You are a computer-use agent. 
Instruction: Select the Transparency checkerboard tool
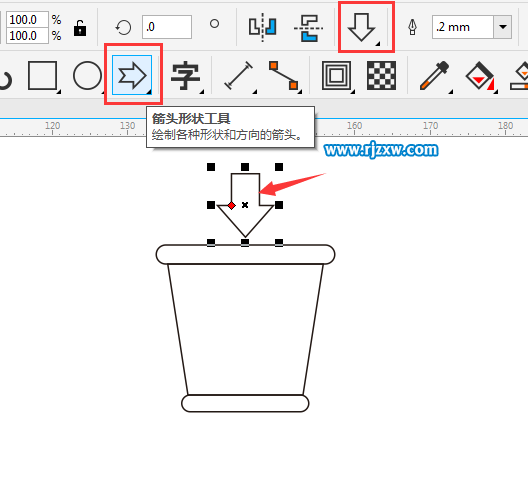(381, 75)
